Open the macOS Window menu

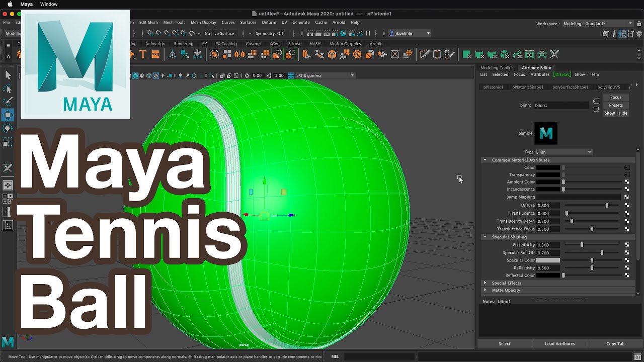[x=49, y=4]
